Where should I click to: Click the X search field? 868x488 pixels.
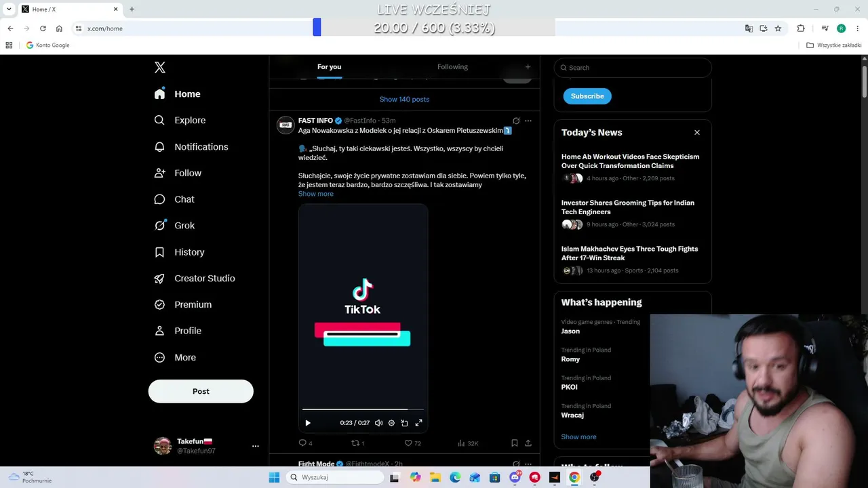(633, 68)
